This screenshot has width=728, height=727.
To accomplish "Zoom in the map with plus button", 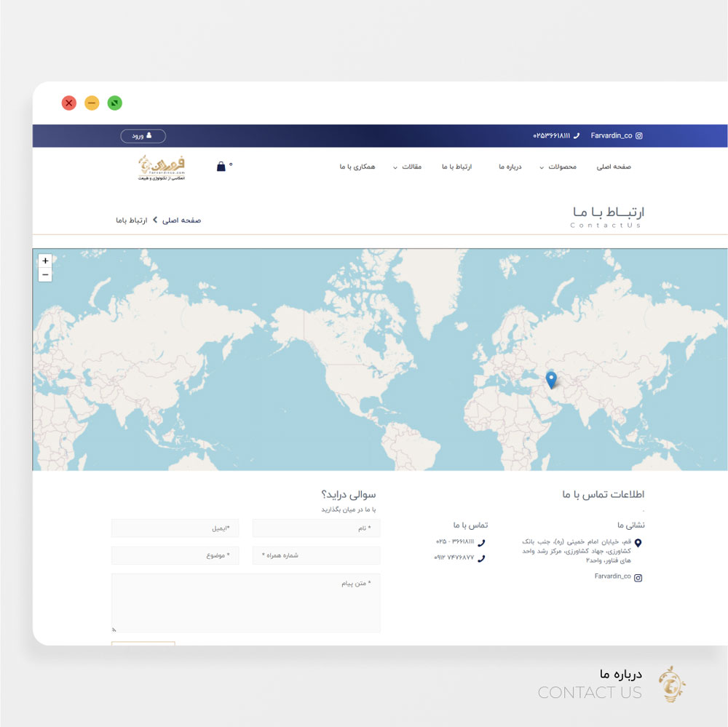I will (x=45, y=261).
